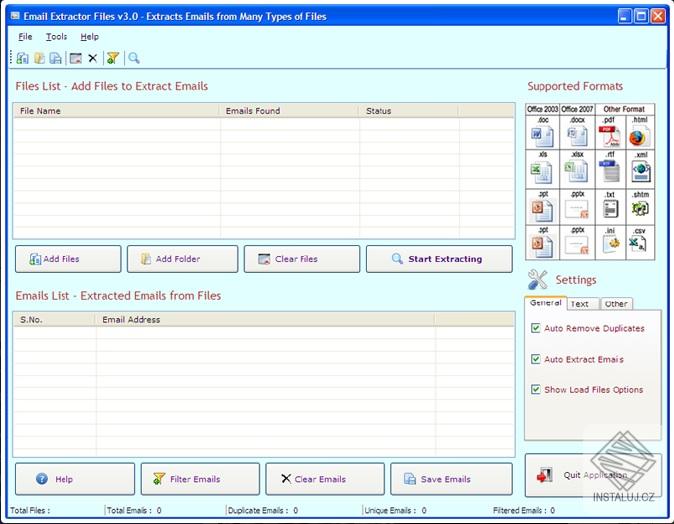The height and width of the screenshot is (524, 674).
Task: Click the .xls format icon
Action: click(x=541, y=173)
